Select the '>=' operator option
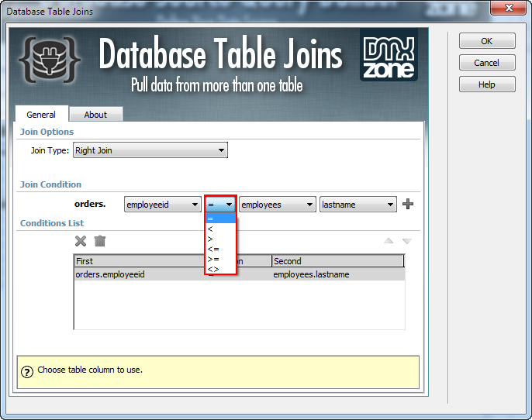 tap(220, 260)
